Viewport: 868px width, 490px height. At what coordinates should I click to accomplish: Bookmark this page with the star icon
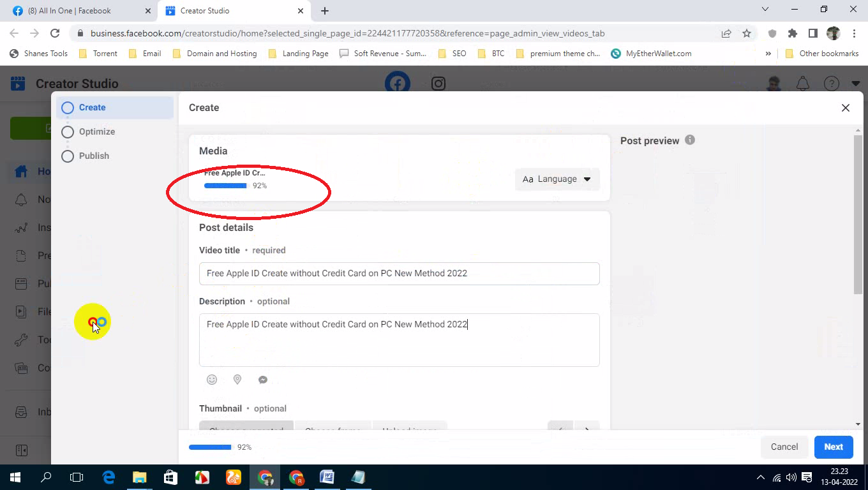(747, 33)
